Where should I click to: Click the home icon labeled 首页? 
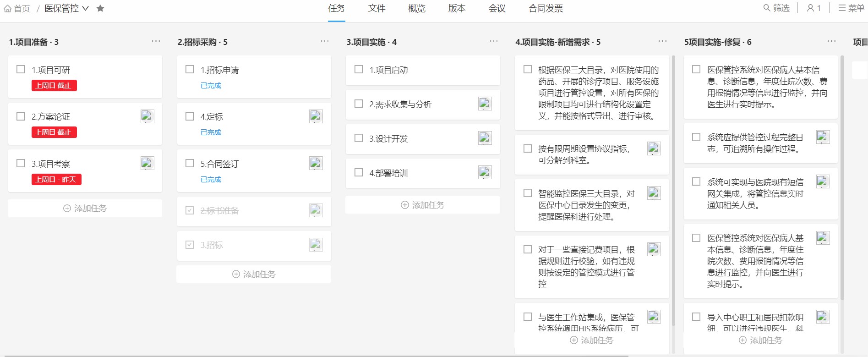7,8
